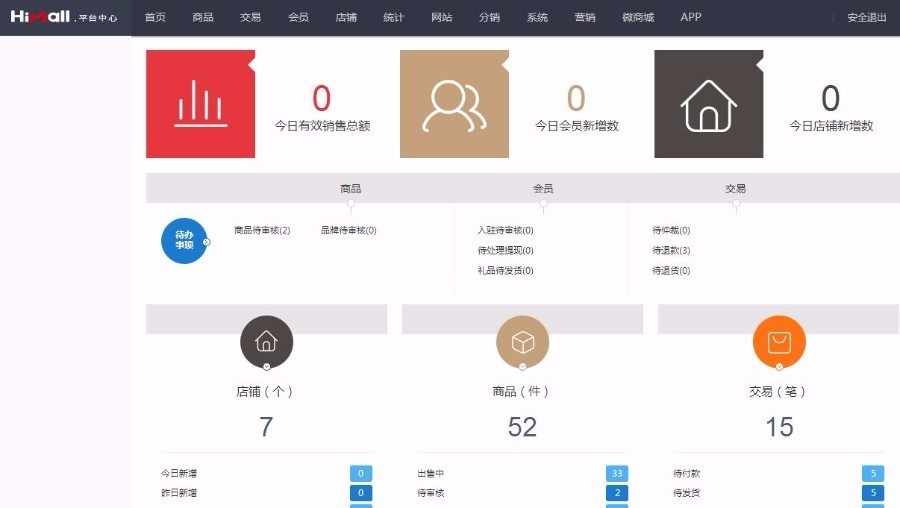
Task: Click the 店铺（个）label
Action: point(265,391)
